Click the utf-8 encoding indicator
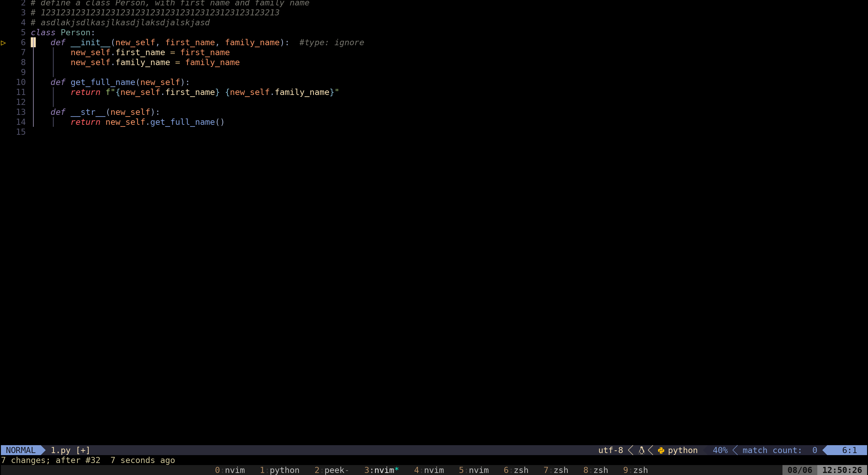868x475 pixels. click(610, 450)
